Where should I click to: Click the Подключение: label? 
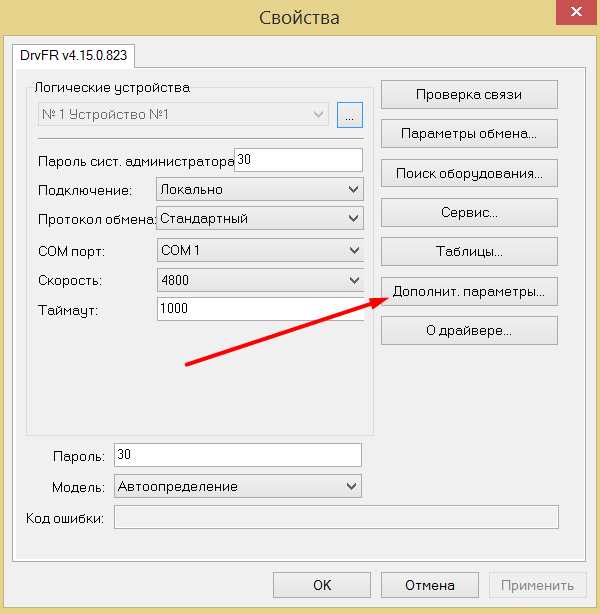point(85,190)
